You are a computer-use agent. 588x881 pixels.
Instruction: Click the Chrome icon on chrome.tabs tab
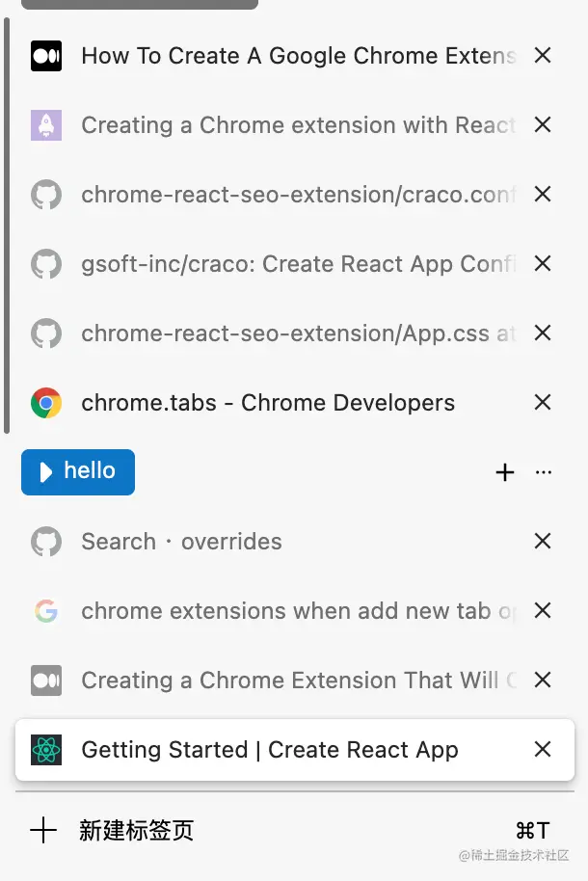(46, 403)
